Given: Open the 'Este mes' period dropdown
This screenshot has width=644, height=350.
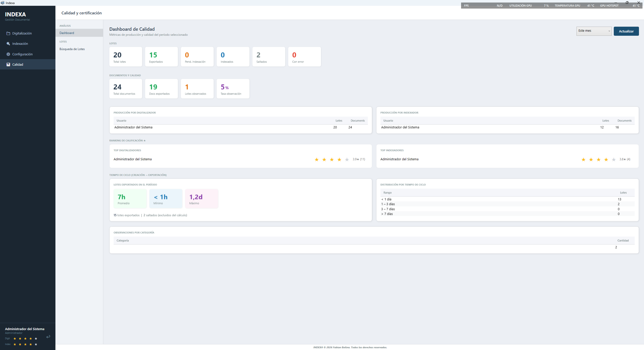Looking at the screenshot, I should pyautogui.click(x=591, y=31).
